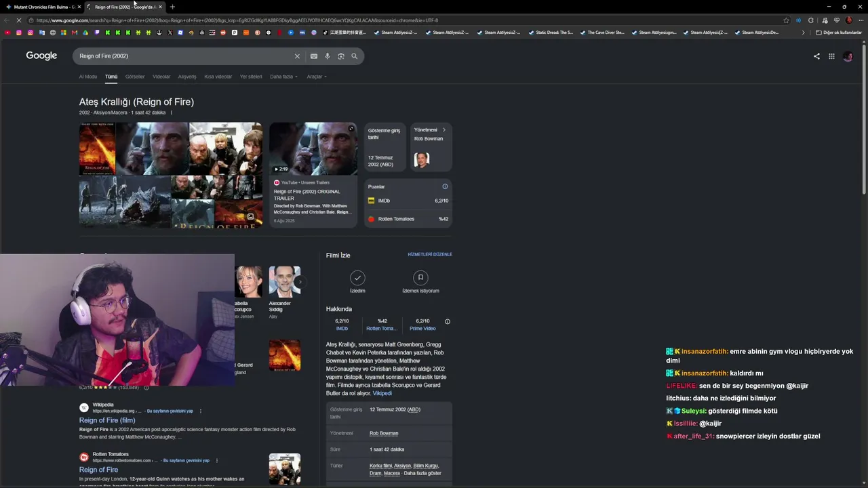Viewport: 868px width, 488px height.
Task: Submit search with magnifying glass icon
Action: coord(354,56)
